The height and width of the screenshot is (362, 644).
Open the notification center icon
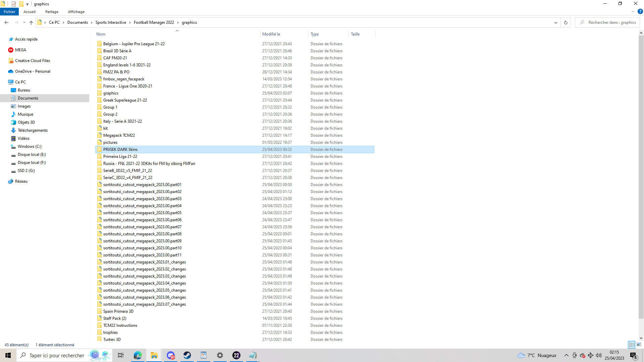tap(633, 356)
